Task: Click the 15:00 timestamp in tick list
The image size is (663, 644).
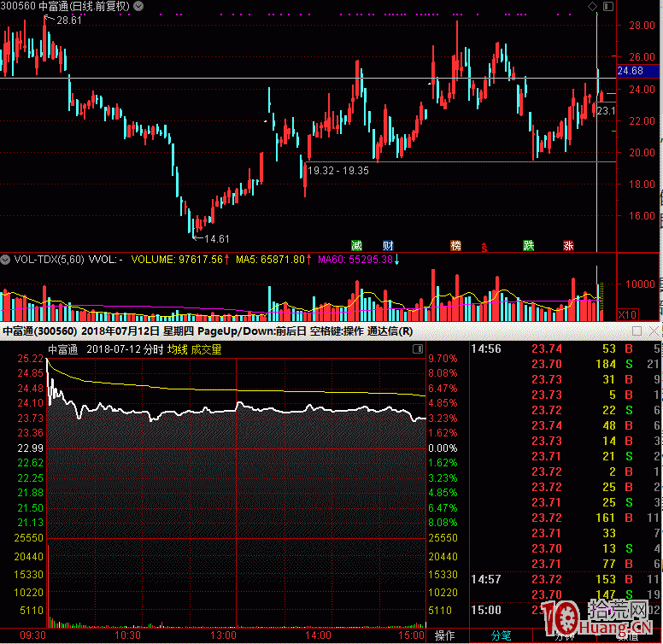Action: pyautogui.click(x=486, y=610)
